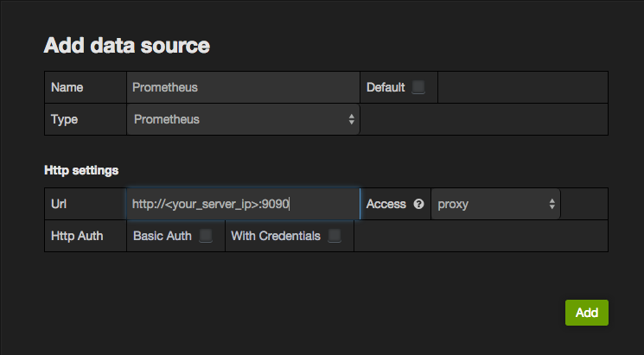
Task: Click the Access help question-mark icon
Action: coord(418,204)
